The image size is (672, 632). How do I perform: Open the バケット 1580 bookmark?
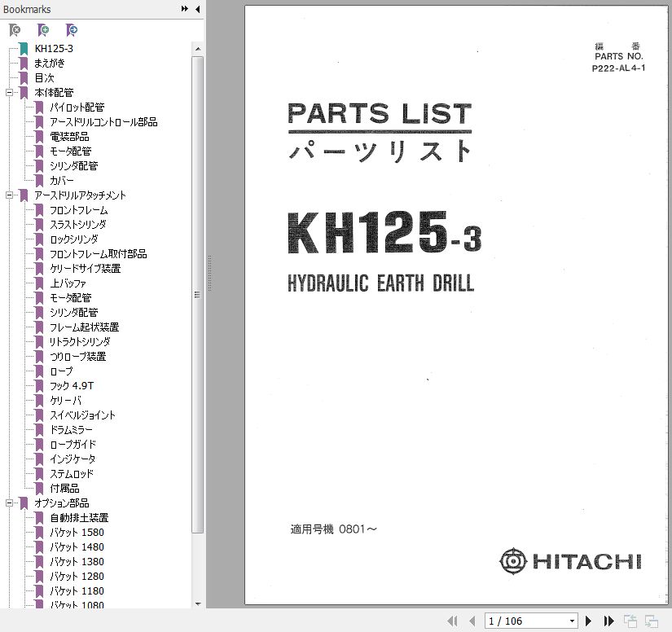(x=77, y=532)
